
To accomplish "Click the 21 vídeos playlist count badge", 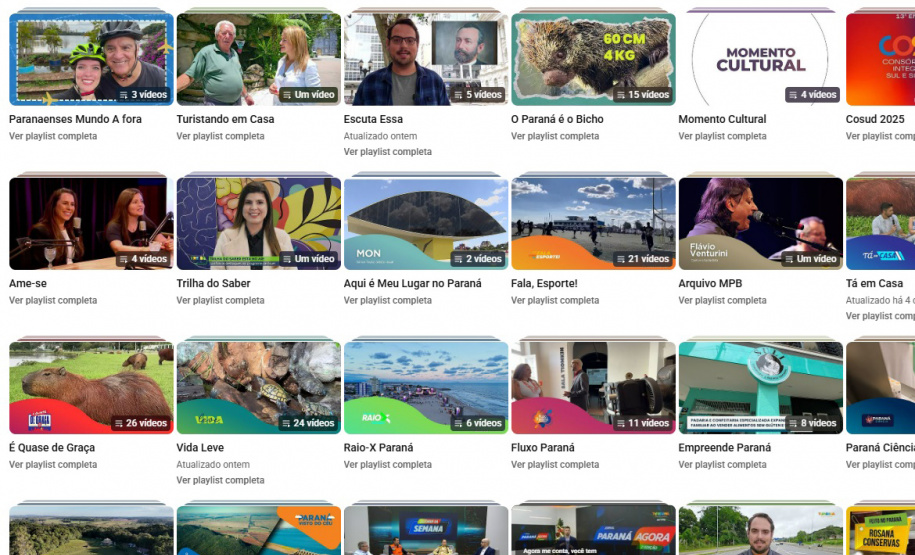I will 642,259.
